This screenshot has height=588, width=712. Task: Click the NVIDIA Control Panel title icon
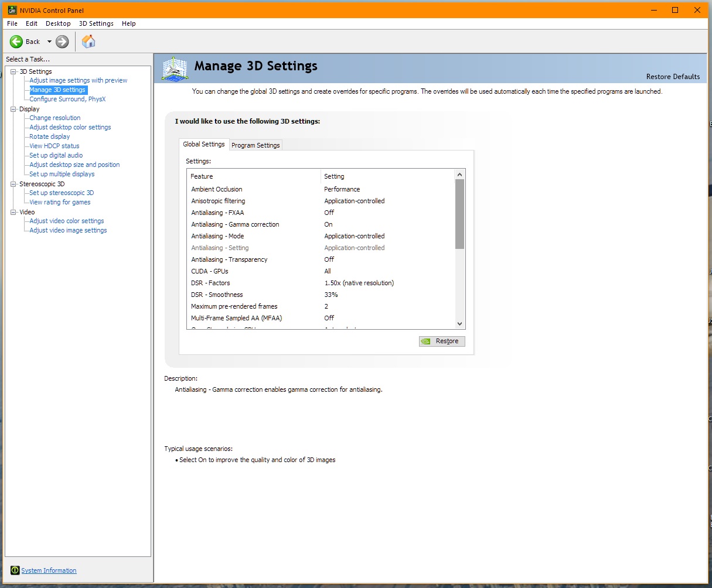pyautogui.click(x=12, y=10)
